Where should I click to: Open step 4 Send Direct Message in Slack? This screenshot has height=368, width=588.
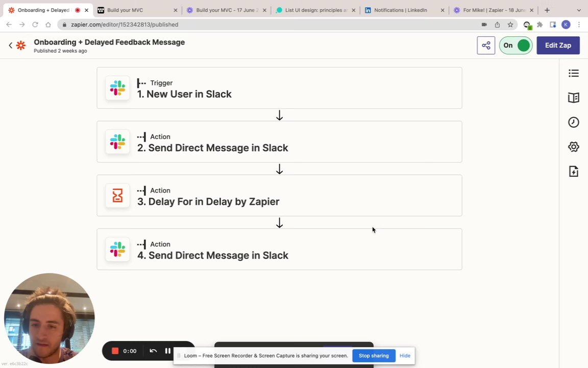279,249
